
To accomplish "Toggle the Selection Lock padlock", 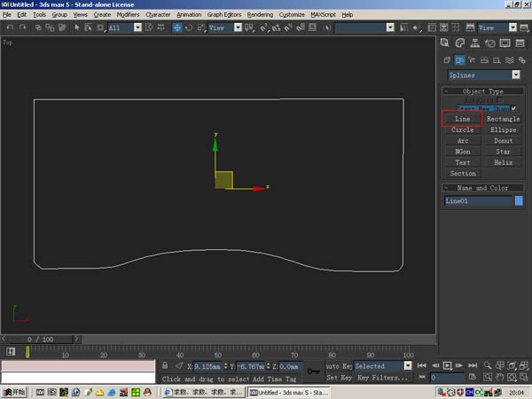I will [165, 365].
